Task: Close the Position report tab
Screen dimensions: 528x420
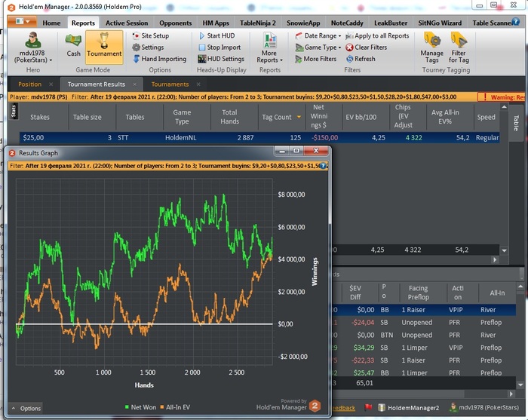Action: point(51,84)
